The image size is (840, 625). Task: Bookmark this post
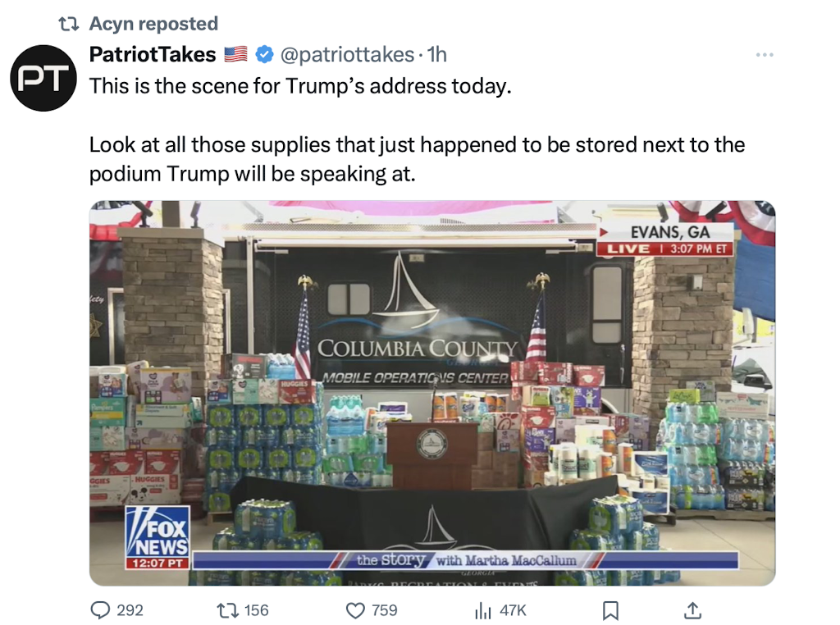click(610, 610)
